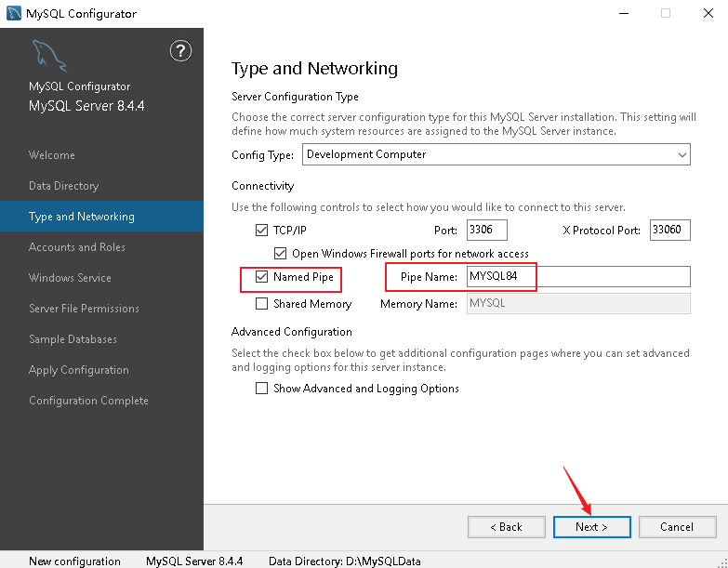Select the Data Directory sidebar step
The height and width of the screenshot is (568, 728).
(63, 186)
